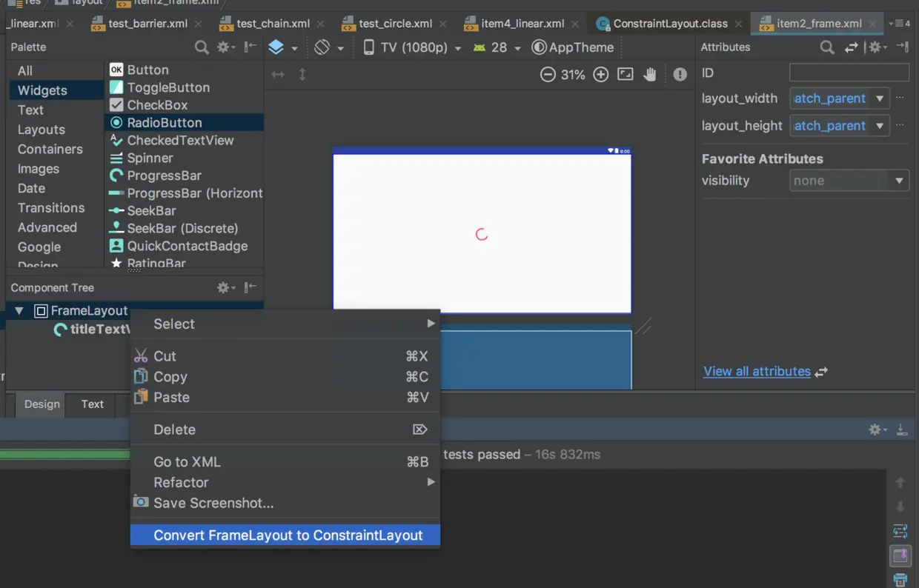
Task: Open ConstraintLayout.class editor tab
Action: [x=671, y=24]
